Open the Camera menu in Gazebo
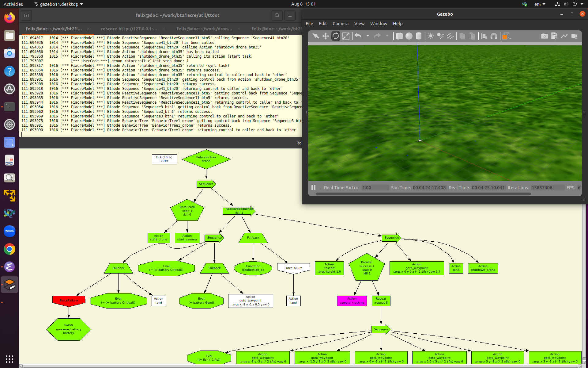The image size is (588, 368). (x=340, y=23)
